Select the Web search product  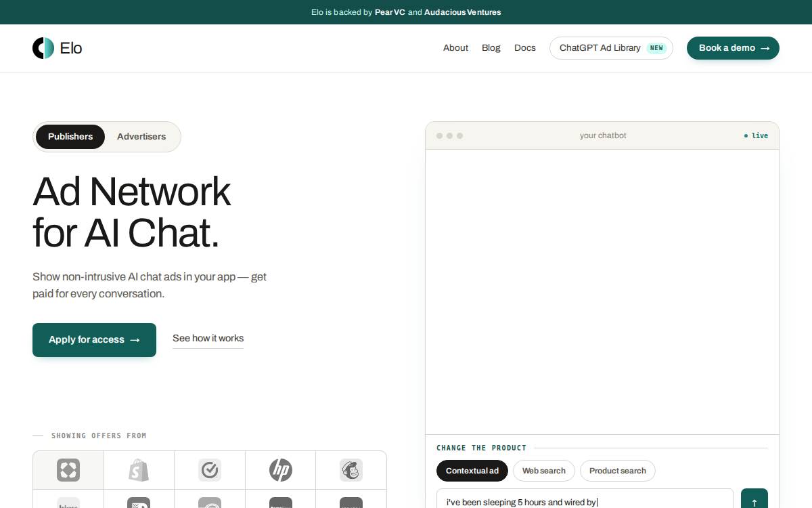coord(544,471)
